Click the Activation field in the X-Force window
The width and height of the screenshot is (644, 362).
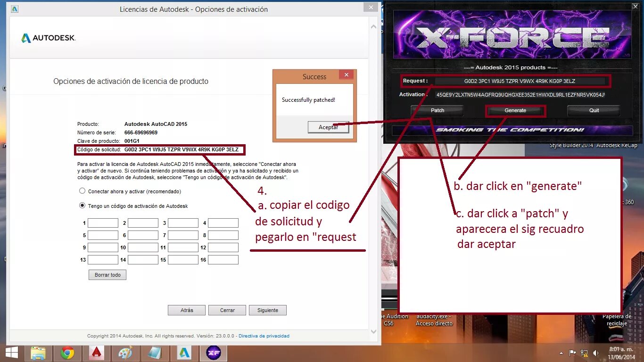(520, 95)
